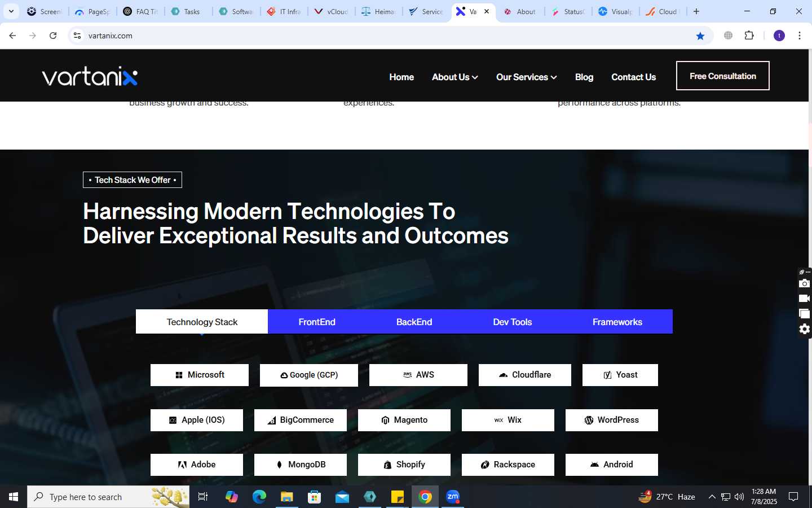The image size is (812, 508).
Task: Open the Windows Start menu
Action: point(14,497)
